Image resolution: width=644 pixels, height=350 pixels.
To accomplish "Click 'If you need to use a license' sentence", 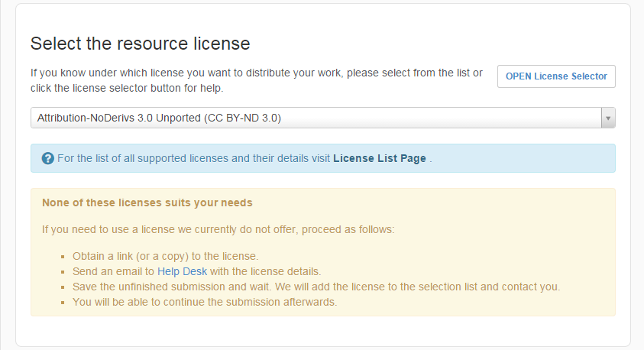I will pyautogui.click(x=218, y=229).
